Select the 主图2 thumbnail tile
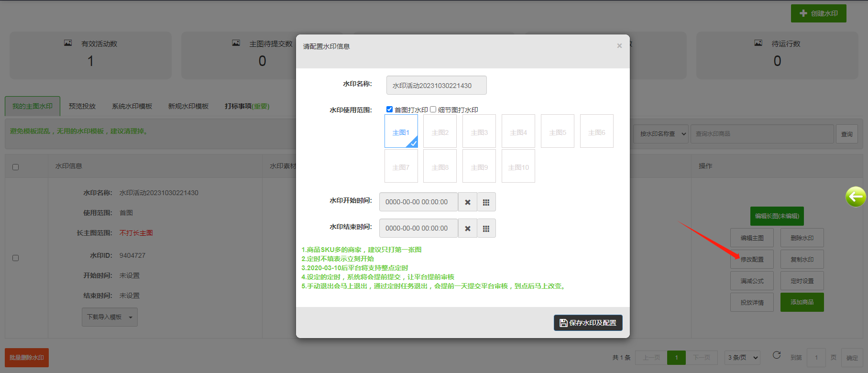The width and height of the screenshot is (868, 373). coord(440,132)
